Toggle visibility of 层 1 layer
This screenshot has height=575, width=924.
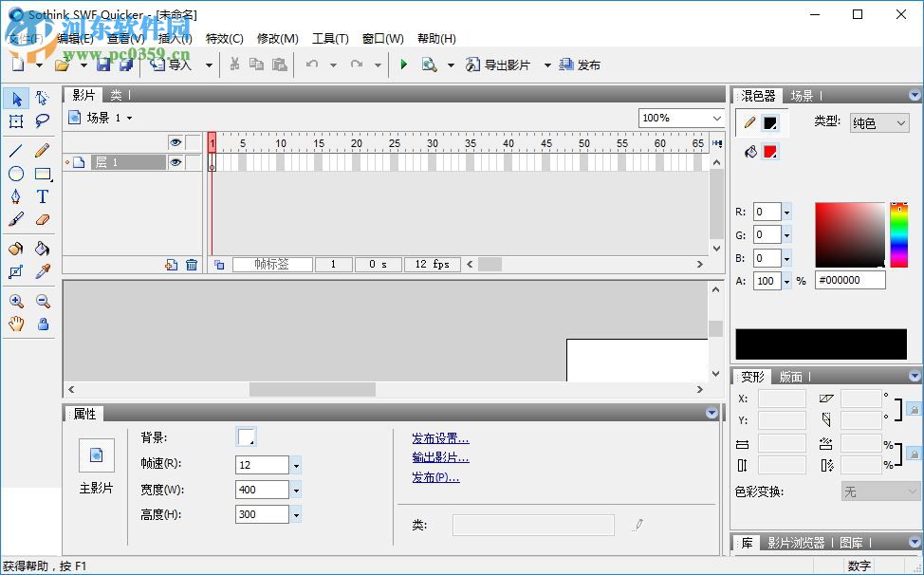[x=176, y=162]
